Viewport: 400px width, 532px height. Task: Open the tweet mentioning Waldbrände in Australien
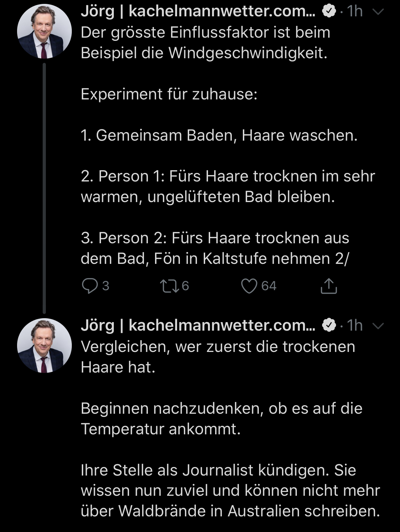coord(230,490)
